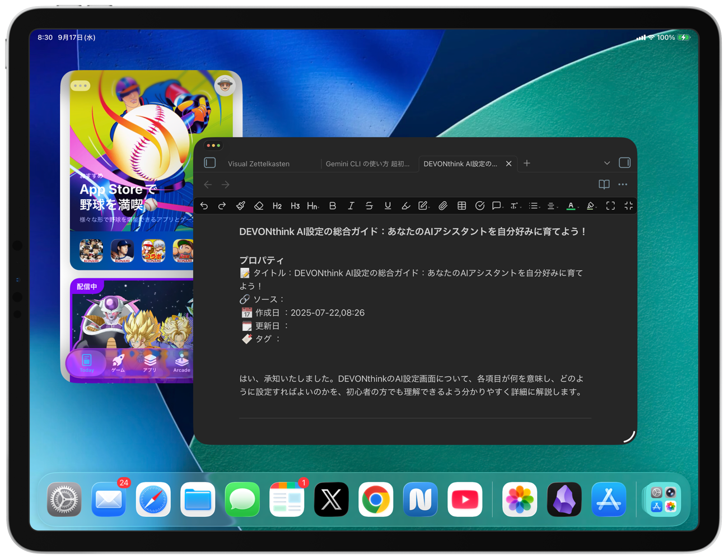Insert a table from the toolbar
Screen dimensions: 728x560
[461, 206]
